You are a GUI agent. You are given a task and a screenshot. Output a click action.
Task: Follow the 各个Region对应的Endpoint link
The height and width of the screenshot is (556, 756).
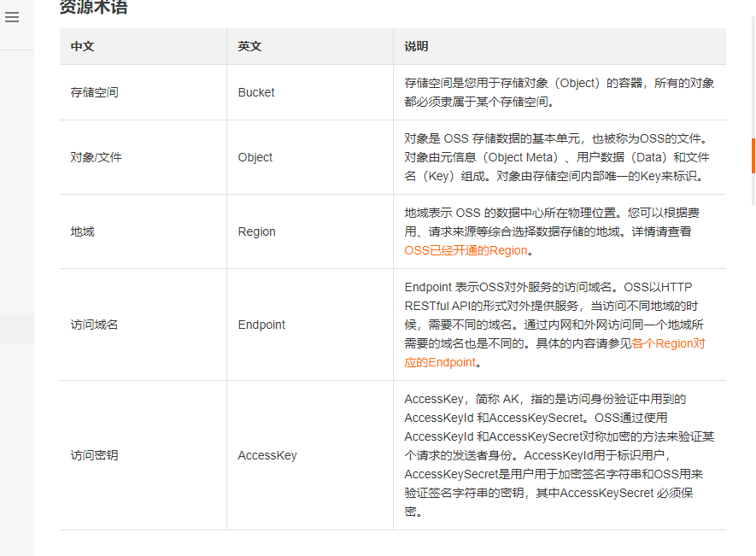554,353
